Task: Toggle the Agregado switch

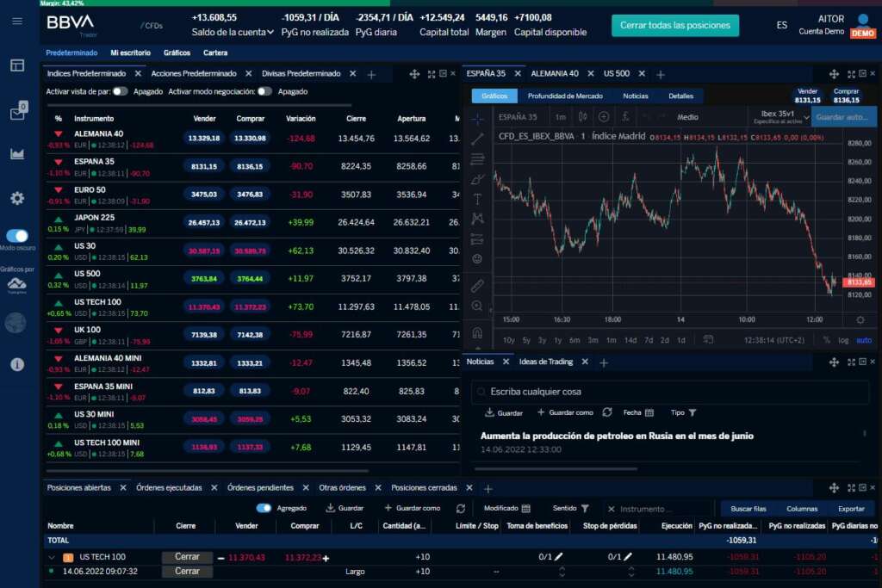Action: point(264,508)
